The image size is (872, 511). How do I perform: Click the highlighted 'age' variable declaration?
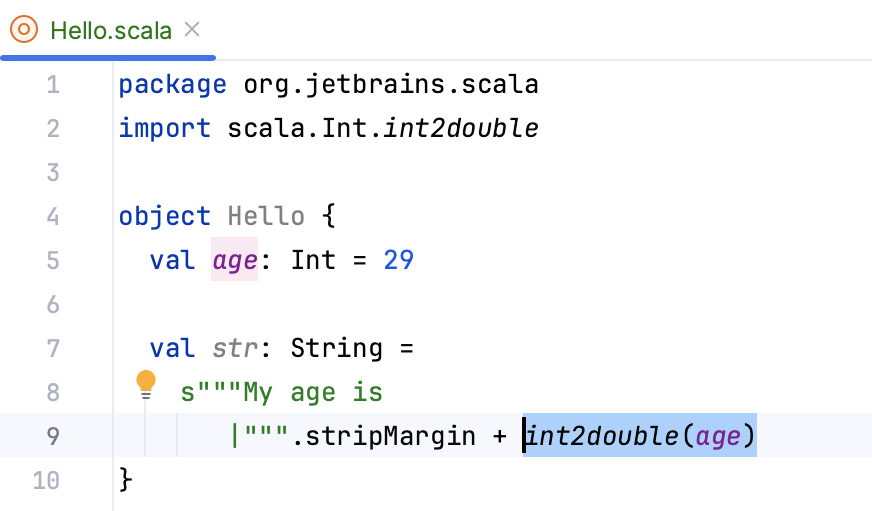(234, 261)
